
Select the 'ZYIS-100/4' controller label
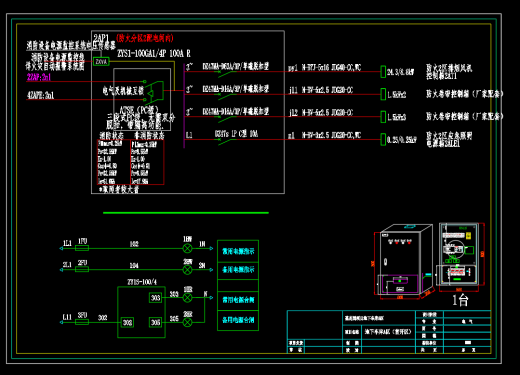pos(142,282)
